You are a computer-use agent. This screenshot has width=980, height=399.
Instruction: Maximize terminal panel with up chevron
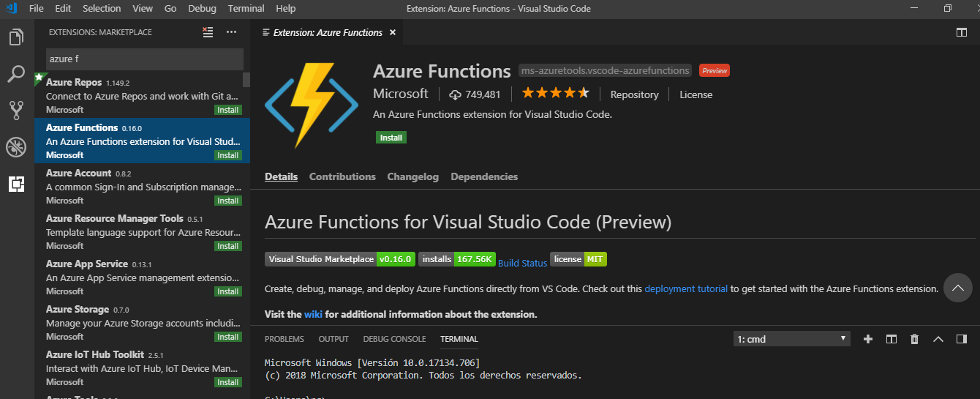pyautogui.click(x=939, y=339)
